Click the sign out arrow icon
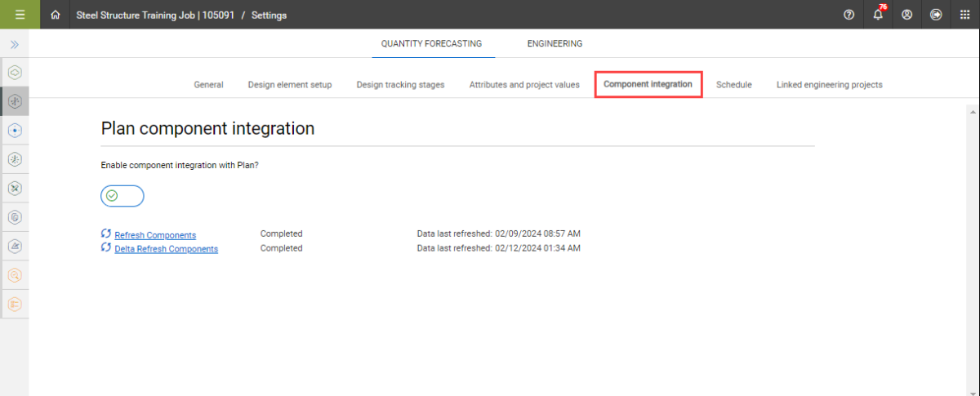The height and width of the screenshot is (396, 980). [x=936, y=15]
